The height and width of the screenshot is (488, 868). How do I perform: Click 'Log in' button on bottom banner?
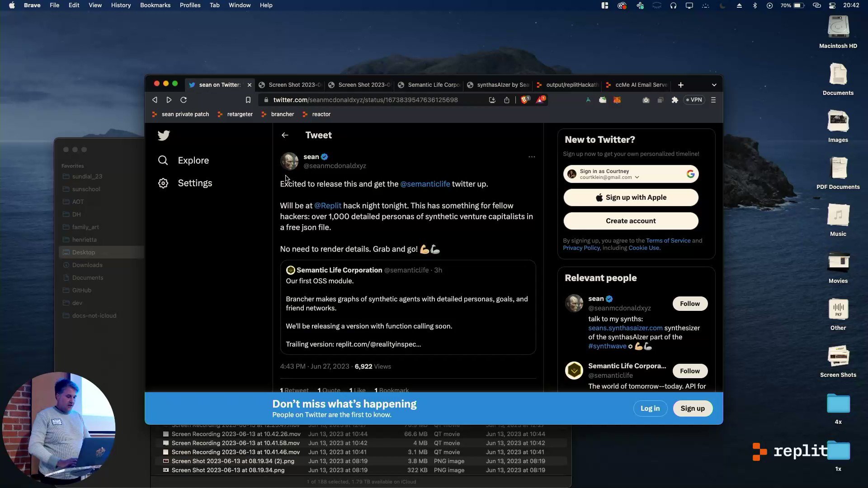point(650,408)
